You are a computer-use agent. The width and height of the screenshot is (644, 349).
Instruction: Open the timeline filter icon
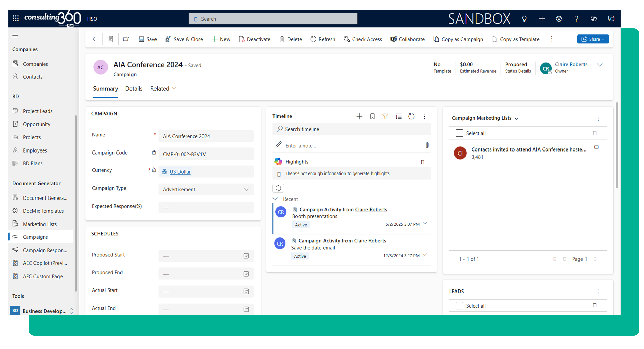pos(385,116)
